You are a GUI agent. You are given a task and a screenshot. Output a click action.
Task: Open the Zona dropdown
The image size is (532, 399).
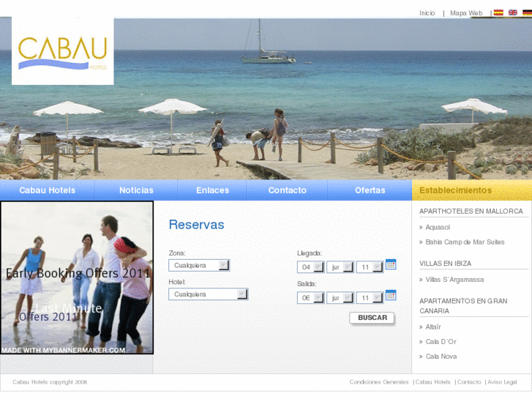click(x=199, y=265)
